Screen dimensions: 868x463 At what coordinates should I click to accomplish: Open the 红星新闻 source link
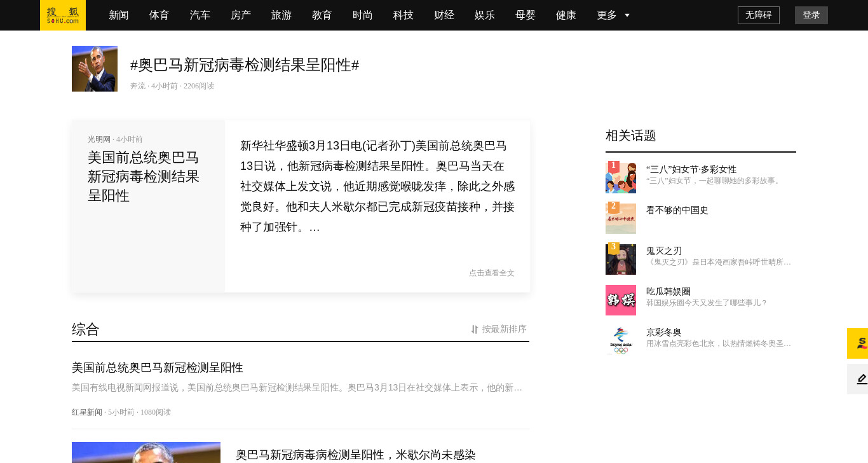tap(87, 412)
